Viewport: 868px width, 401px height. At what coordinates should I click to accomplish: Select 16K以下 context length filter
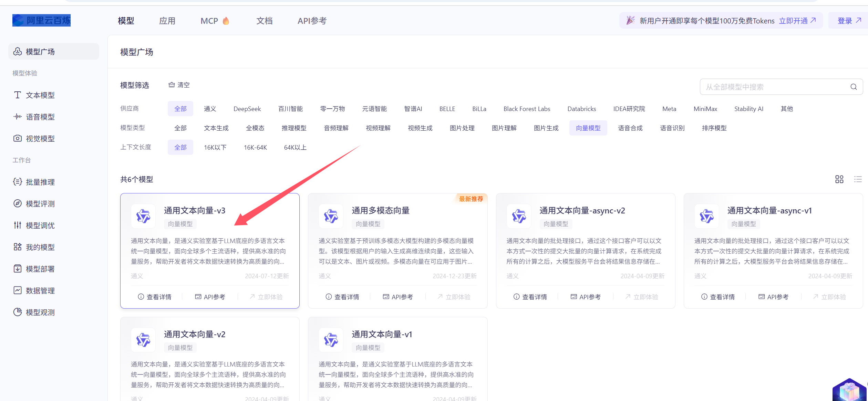point(215,148)
